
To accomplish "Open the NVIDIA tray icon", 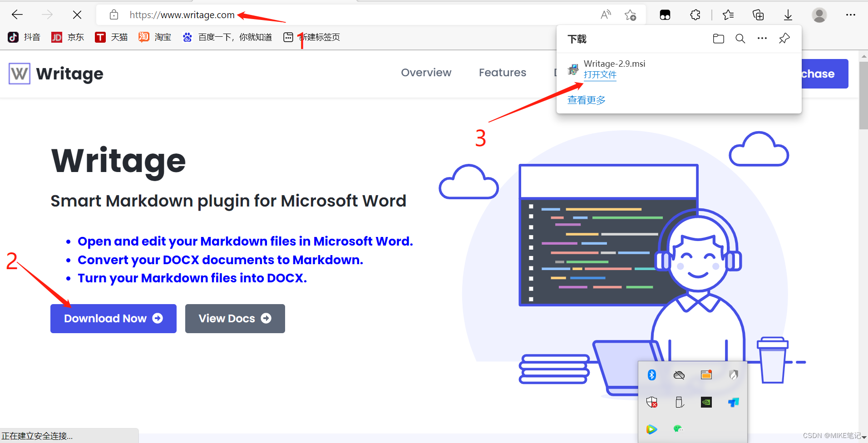I will [706, 402].
